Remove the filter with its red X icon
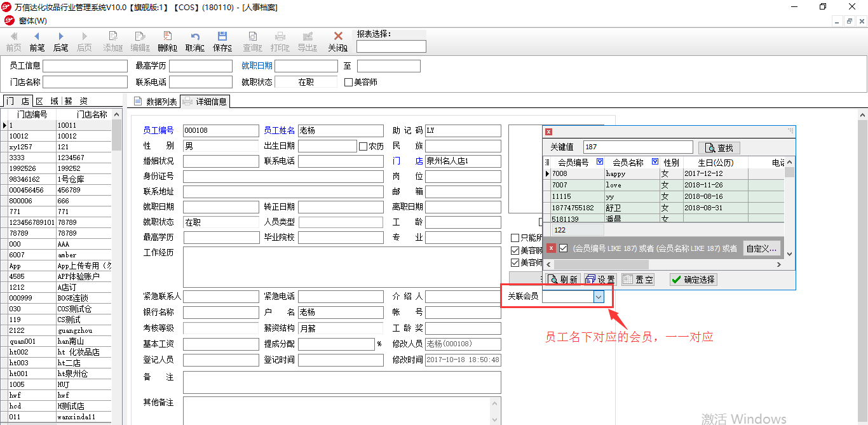 pos(552,248)
